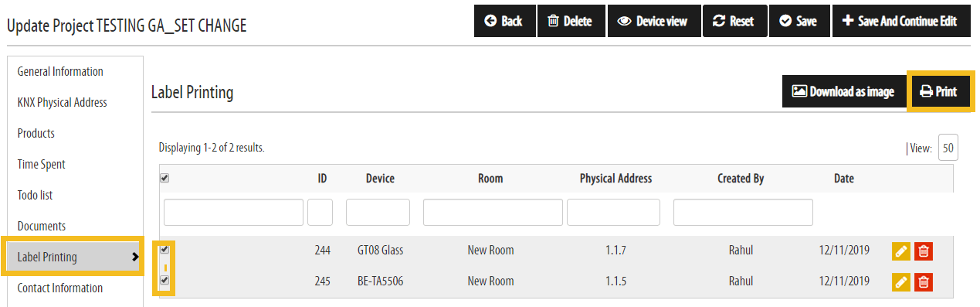Open KNX Physical Address section
The height and width of the screenshot is (307, 980).
click(62, 103)
